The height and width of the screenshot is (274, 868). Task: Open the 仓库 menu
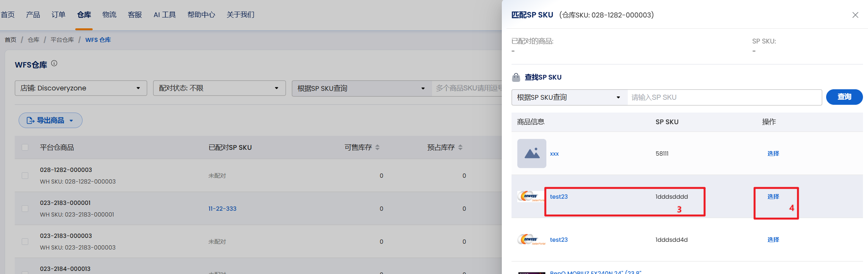click(84, 15)
